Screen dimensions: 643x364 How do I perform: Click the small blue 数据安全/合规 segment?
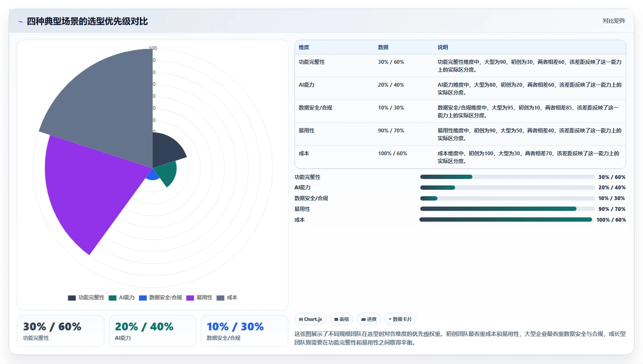[152, 175]
